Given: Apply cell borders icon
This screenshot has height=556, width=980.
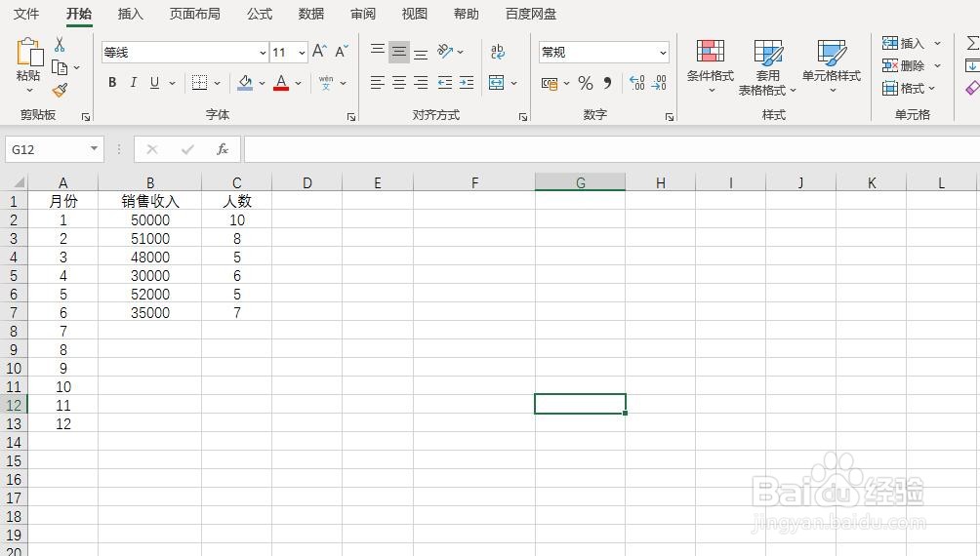Looking at the screenshot, I should (199, 83).
